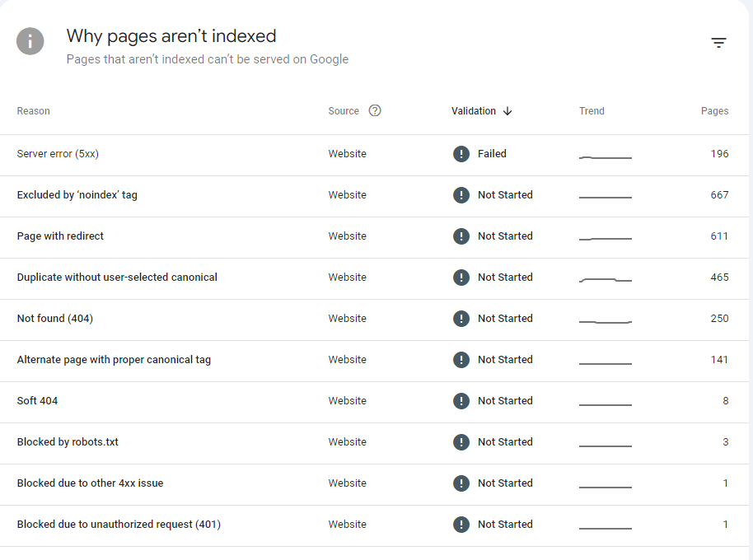This screenshot has height=560, width=753.
Task: Click page count 3 in robots.txt row
Action: 726,442
